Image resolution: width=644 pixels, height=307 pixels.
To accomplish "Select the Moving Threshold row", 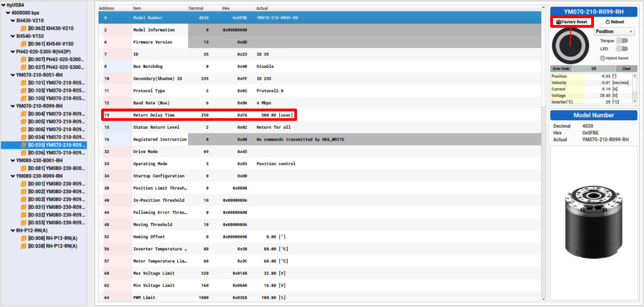I will tap(320, 225).
